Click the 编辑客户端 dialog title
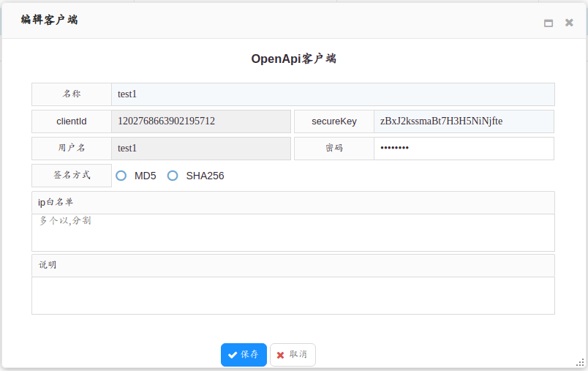This screenshot has height=371, width=588. point(49,20)
